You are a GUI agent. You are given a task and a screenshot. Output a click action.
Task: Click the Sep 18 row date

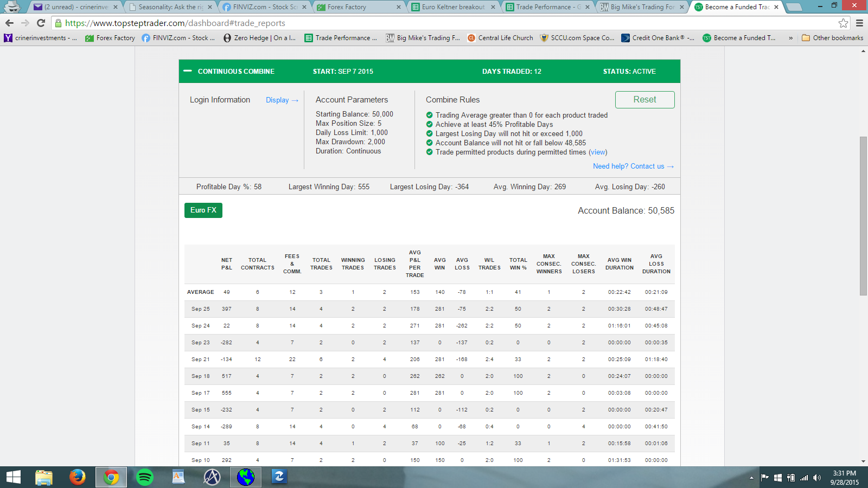click(x=201, y=376)
